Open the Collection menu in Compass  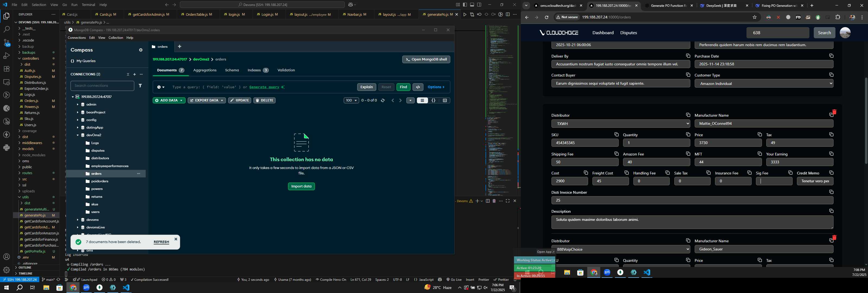(x=116, y=38)
